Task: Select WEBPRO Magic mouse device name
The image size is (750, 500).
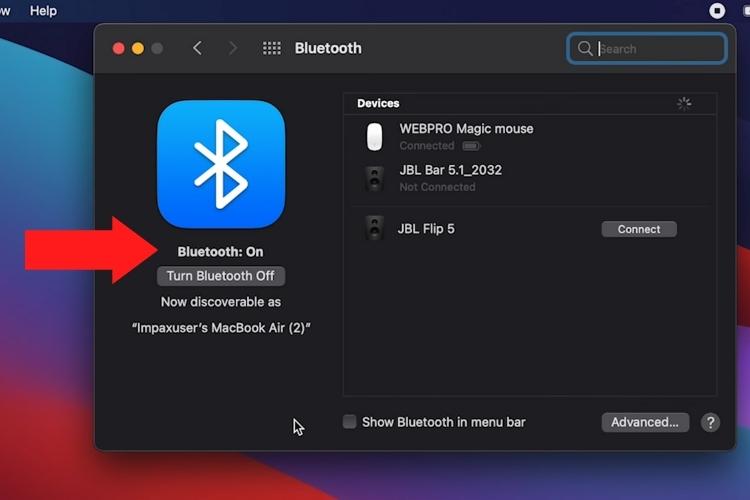Action: [x=466, y=129]
